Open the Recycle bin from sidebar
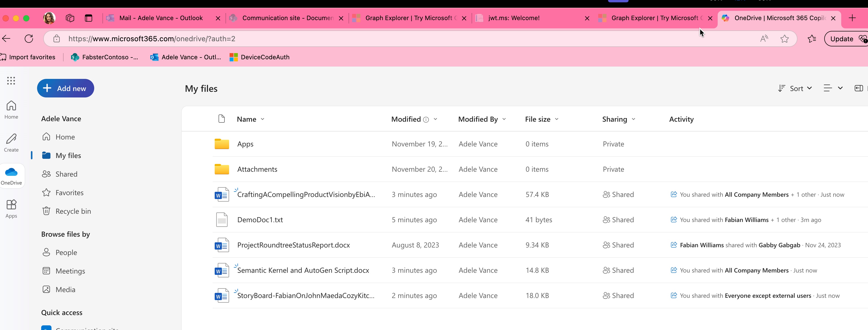Screen dimensions: 868x330 73,211
